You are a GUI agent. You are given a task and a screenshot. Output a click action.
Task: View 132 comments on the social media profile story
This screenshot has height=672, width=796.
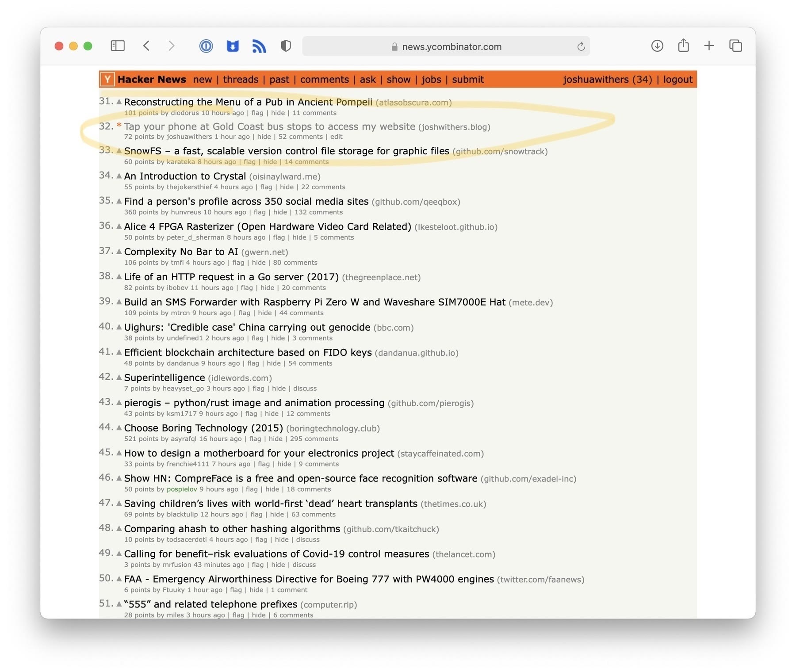318,212
